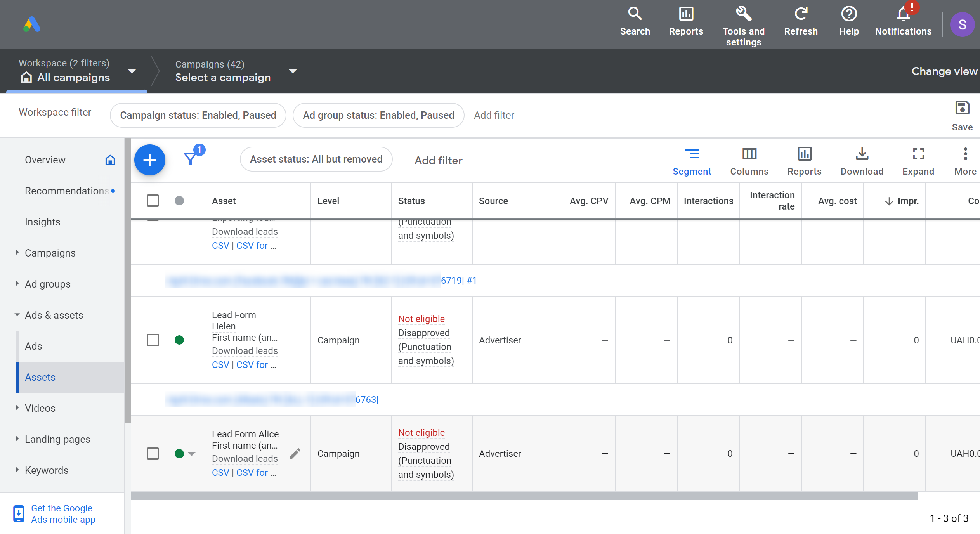Click Asset status filter button

coord(316,160)
